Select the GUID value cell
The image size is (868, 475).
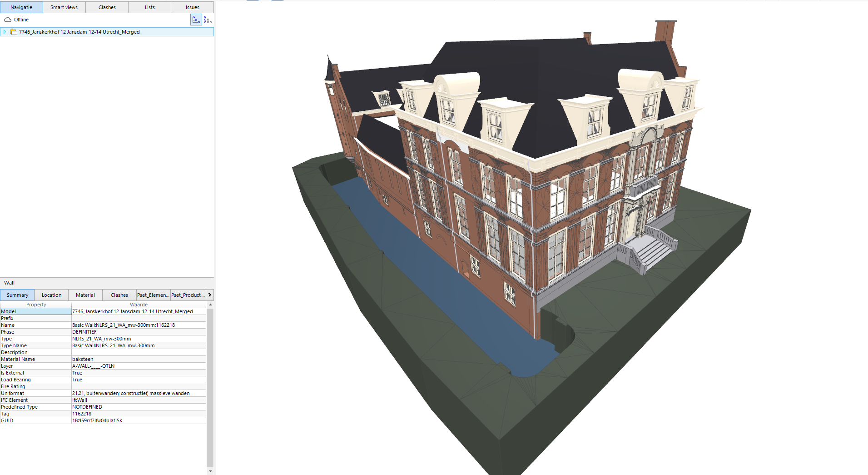pyautogui.click(x=139, y=420)
